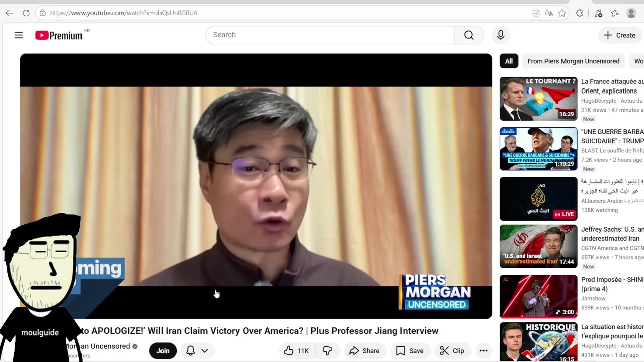Open the UNE GUERRE BARBARE thumbnail
The width and height of the screenshot is (644, 362).
pos(538,149)
